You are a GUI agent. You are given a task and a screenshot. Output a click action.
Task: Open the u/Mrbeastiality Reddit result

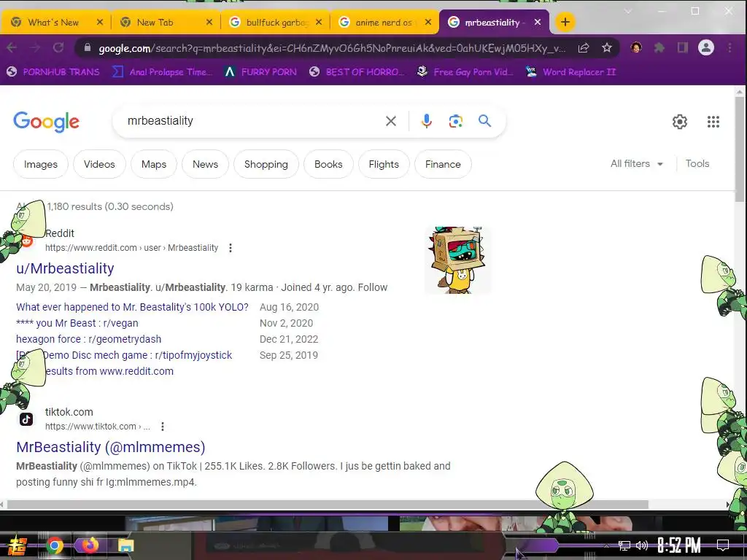coord(65,268)
